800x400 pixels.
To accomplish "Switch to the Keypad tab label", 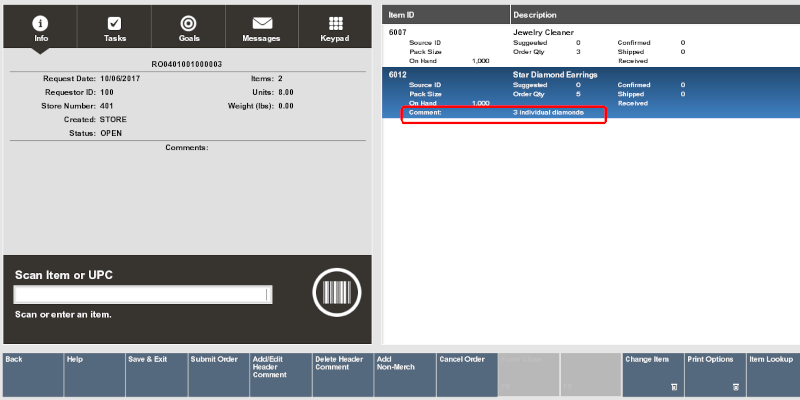I will (x=335, y=38).
